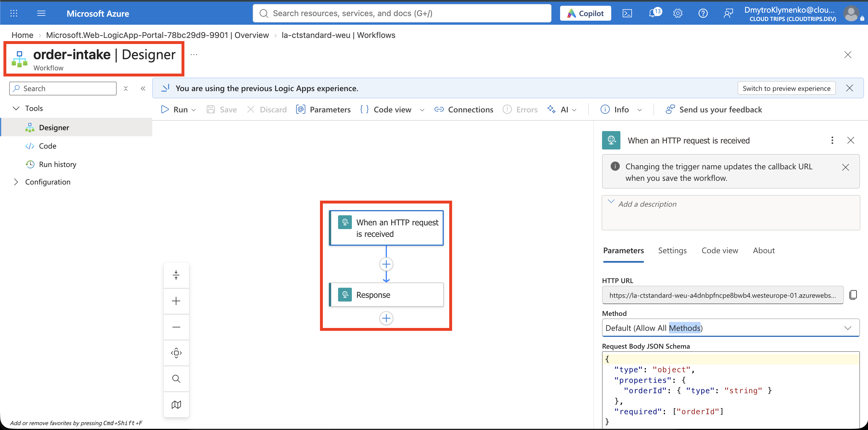Open trigger panel more options menu
Image resolution: width=868 pixels, height=430 pixels.
pyautogui.click(x=832, y=140)
